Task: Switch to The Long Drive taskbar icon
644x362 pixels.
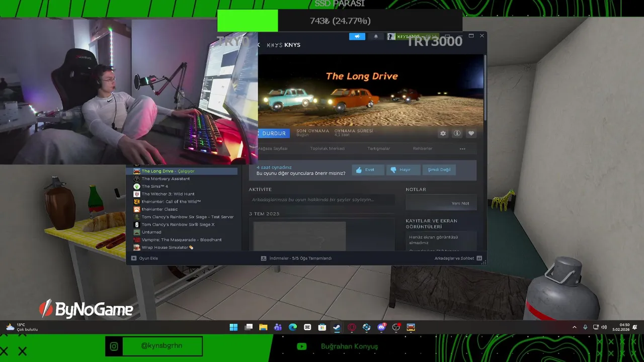Action: 411,327
